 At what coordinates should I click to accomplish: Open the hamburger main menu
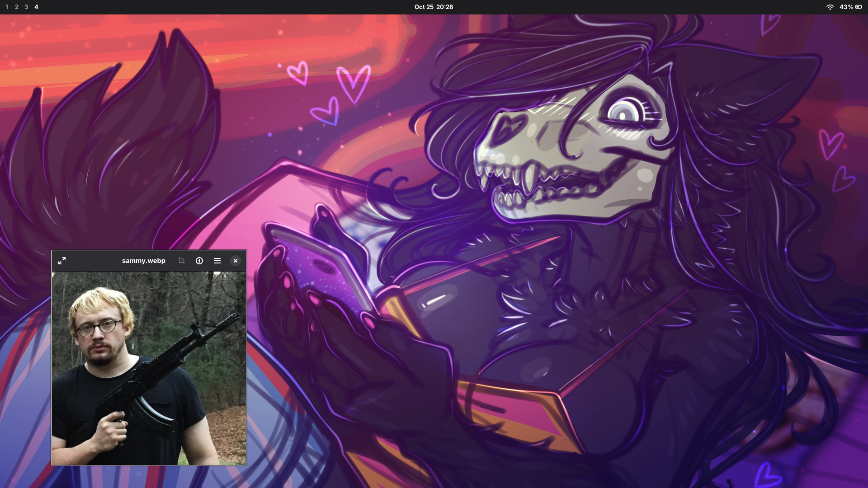pos(217,261)
